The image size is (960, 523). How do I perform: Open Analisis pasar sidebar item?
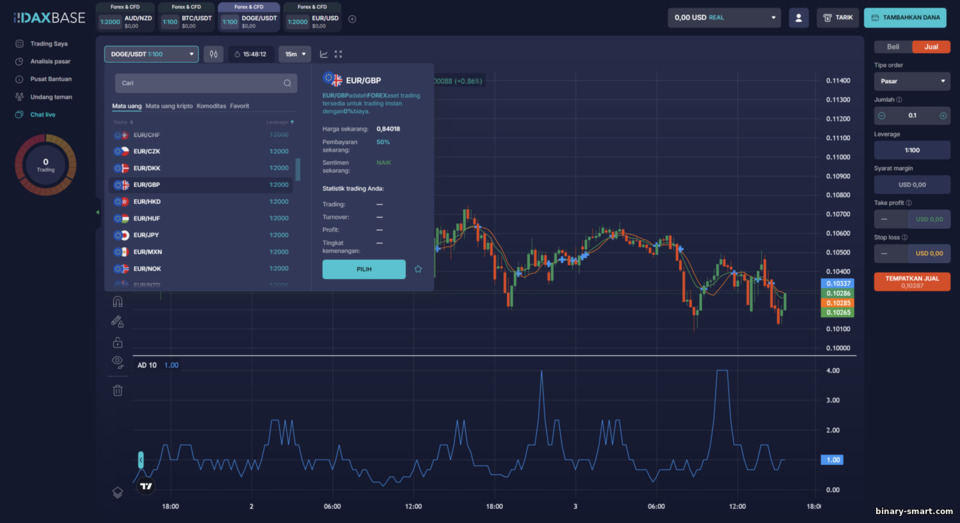pyautogui.click(x=43, y=61)
